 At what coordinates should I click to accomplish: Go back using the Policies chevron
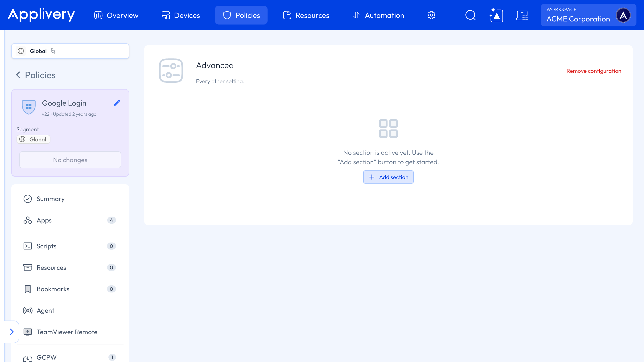click(18, 75)
